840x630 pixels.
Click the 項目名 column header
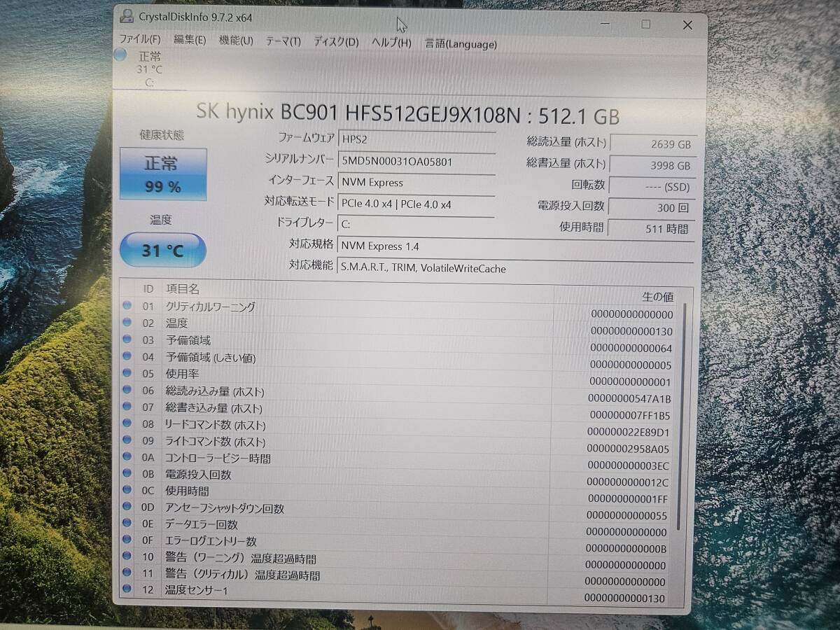click(182, 288)
